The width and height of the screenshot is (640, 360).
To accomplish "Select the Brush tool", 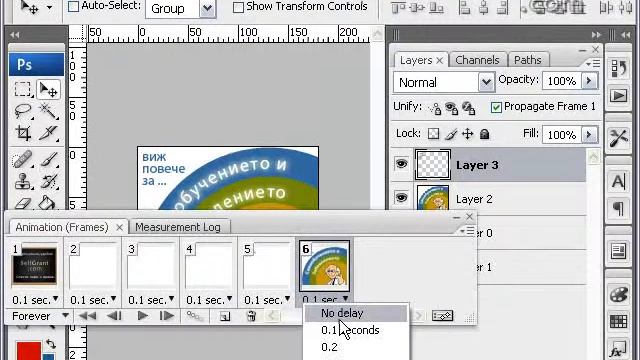I will tap(49, 159).
